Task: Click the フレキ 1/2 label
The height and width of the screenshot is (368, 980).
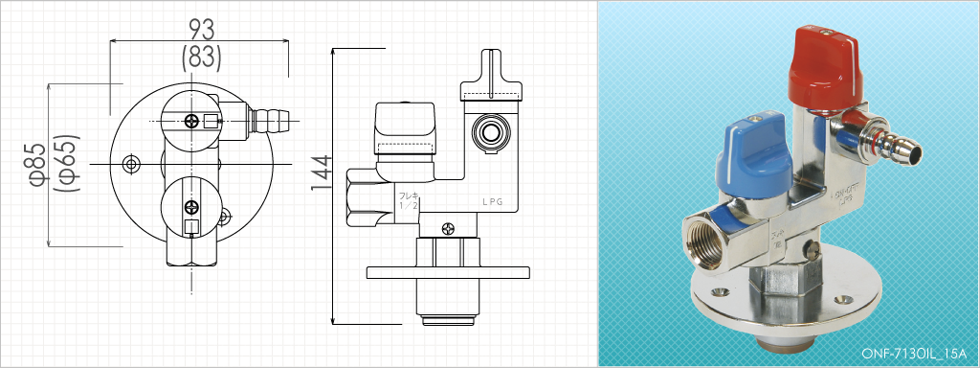Action: point(407,200)
